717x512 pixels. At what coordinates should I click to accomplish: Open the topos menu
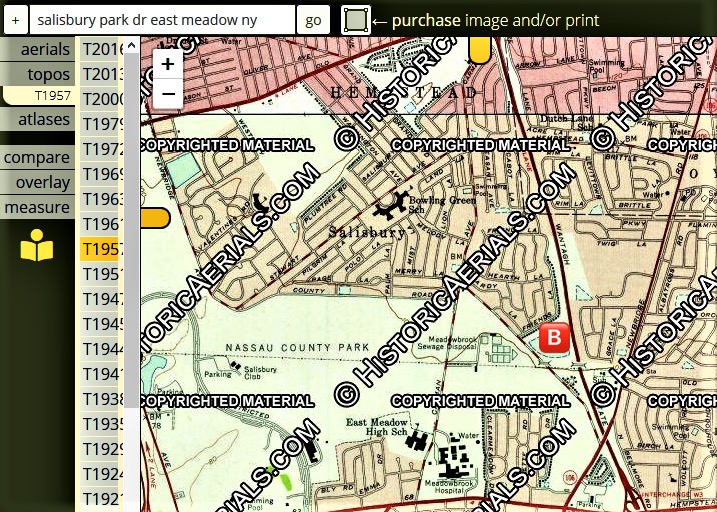pos(37,74)
